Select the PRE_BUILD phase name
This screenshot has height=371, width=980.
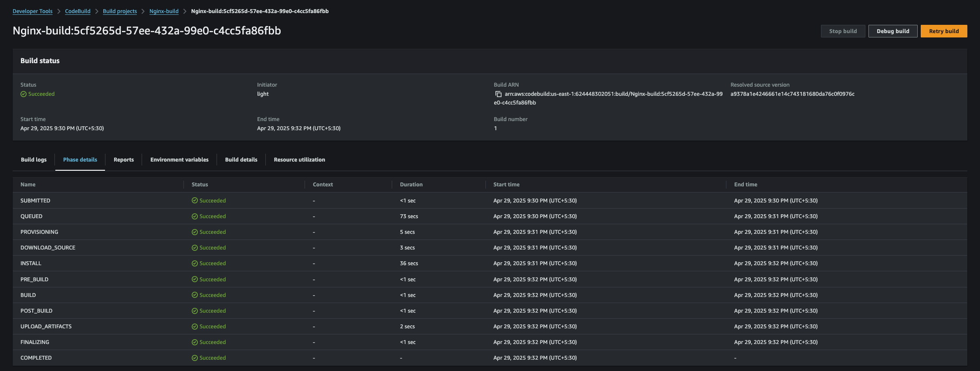tap(34, 280)
